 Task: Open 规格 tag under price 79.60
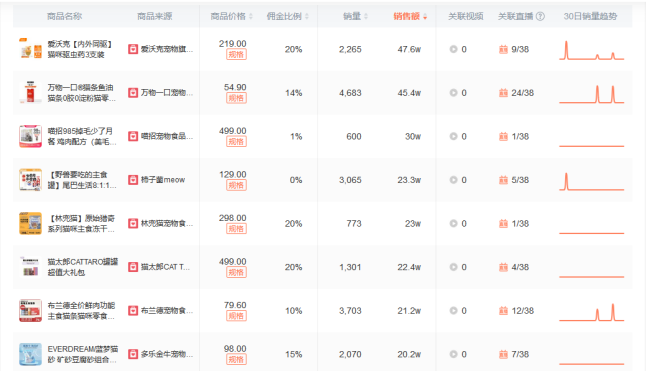click(x=236, y=316)
